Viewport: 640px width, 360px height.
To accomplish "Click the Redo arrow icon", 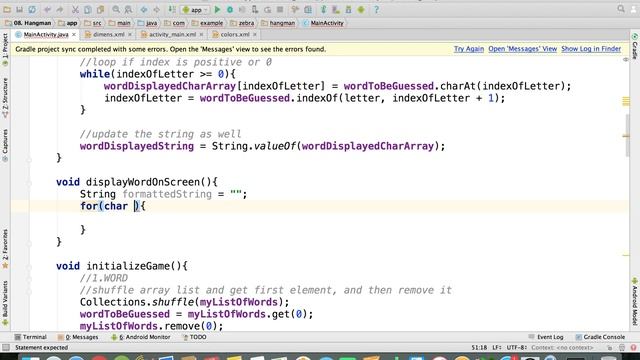I will click(60, 9).
